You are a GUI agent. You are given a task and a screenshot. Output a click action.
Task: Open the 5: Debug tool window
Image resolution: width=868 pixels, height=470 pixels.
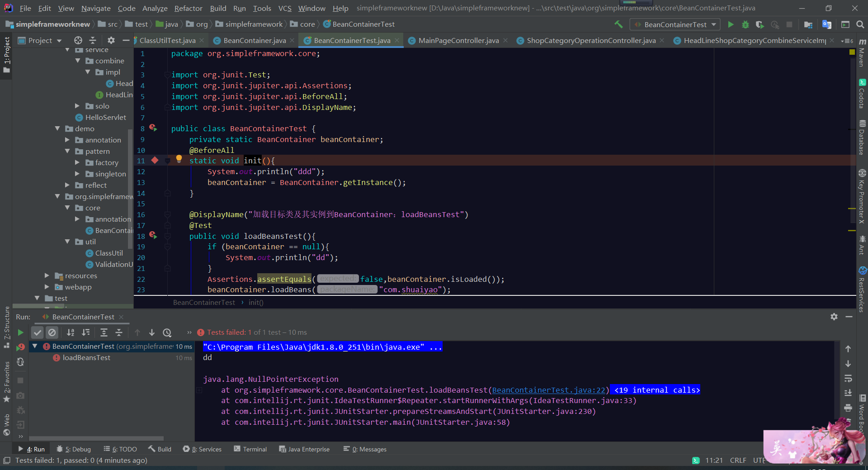pyautogui.click(x=74, y=449)
